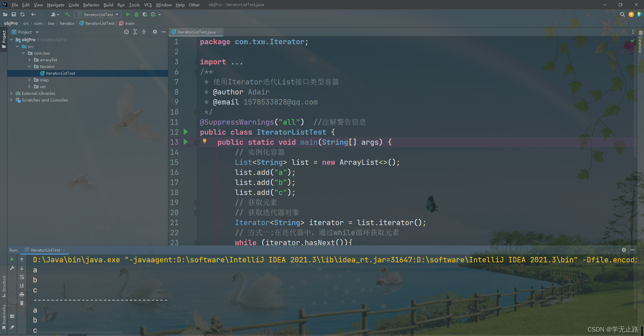The width and height of the screenshot is (644, 336).
Task: Click the Print icon in Run console
Action: point(22,294)
